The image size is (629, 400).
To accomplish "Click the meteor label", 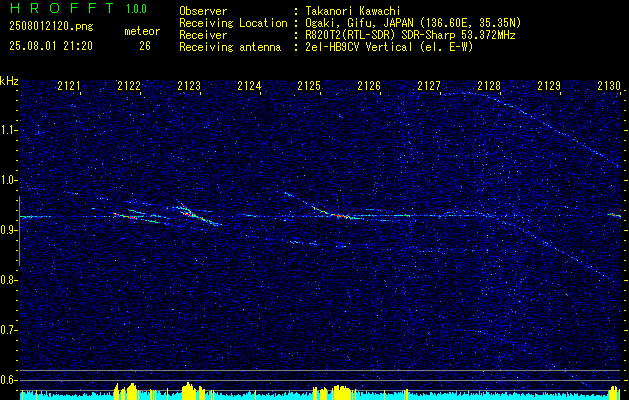I will tap(142, 31).
